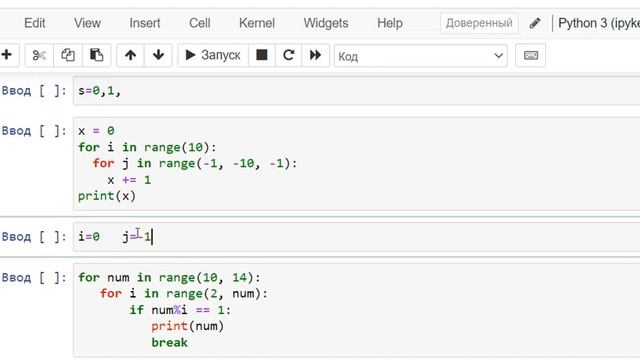Image resolution: width=640 pixels, height=360 pixels.
Task: Click the line if num%i == 1:
Action: coord(180,310)
